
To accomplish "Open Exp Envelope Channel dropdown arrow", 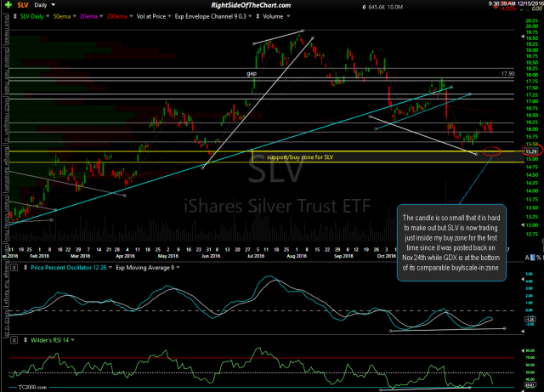I will (250, 16).
